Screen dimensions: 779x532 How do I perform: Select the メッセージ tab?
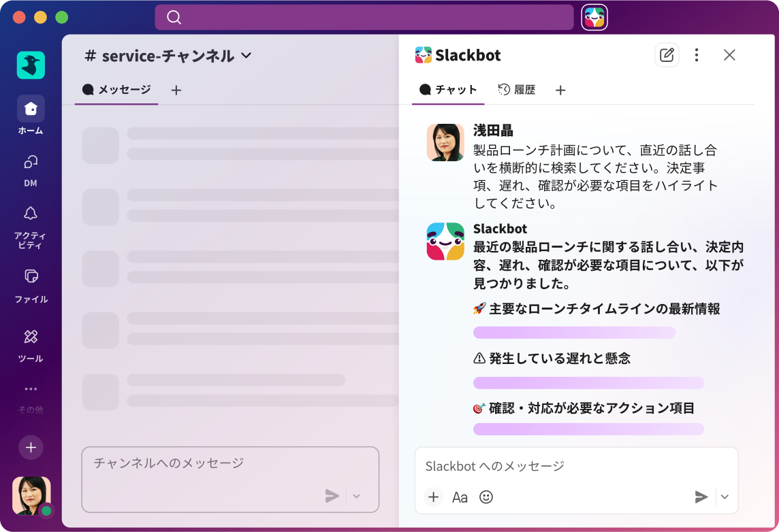point(116,90)
